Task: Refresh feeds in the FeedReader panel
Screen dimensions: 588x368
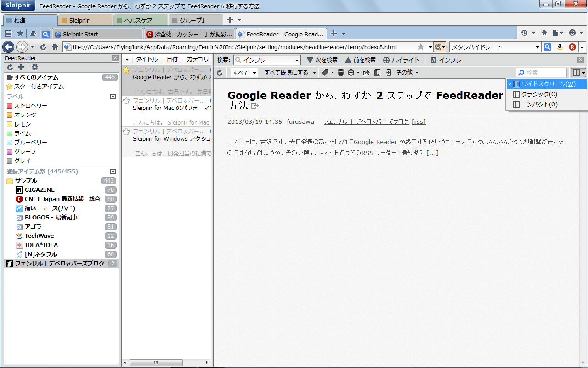Action: pyautogui.click(x=10, y=67)
